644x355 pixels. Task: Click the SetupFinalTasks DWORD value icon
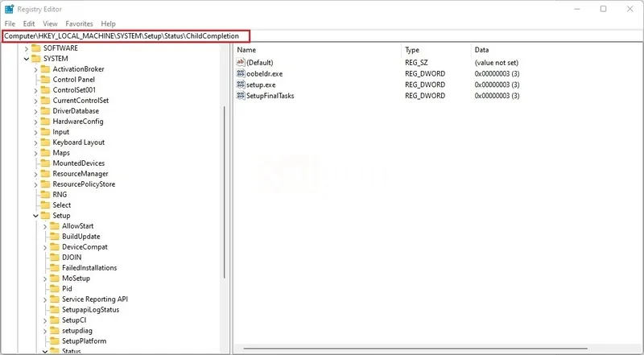241,96
